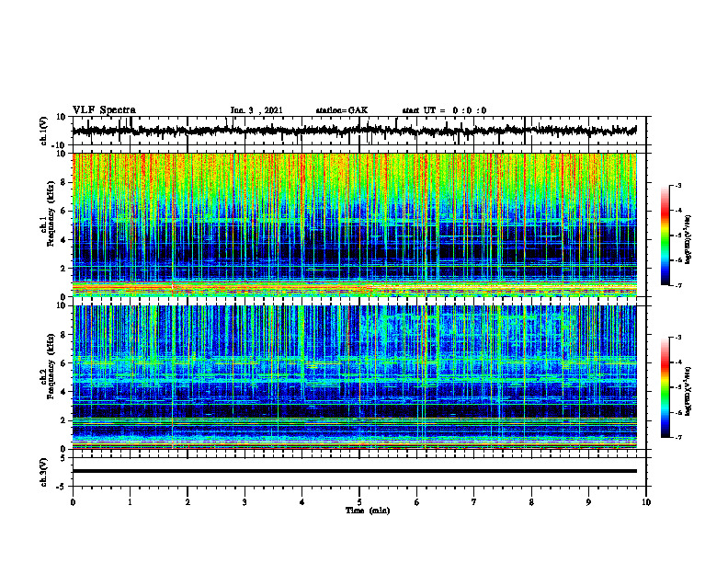Screen dimensions: 728x563
Task: Click the ch.1 color scale log(PSD) label
Action: tap(688, 239)
